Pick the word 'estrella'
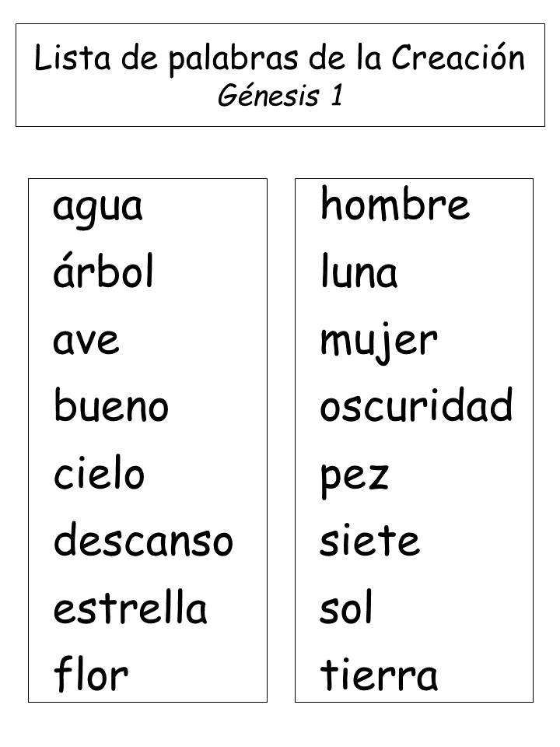 pos(130,607)
